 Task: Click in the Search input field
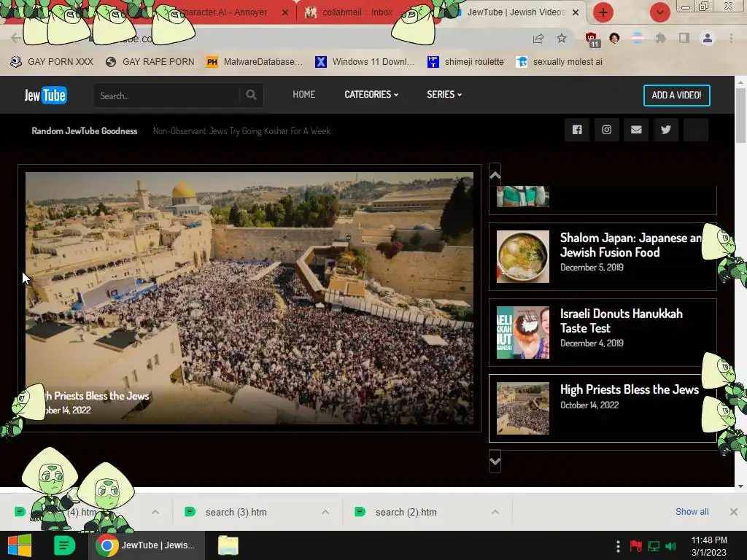click(x=167, y=96)
